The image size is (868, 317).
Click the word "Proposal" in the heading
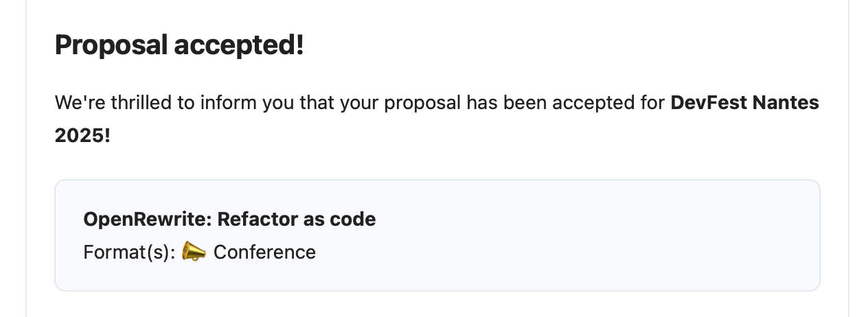pyautogui.click(x=111, y=45)
